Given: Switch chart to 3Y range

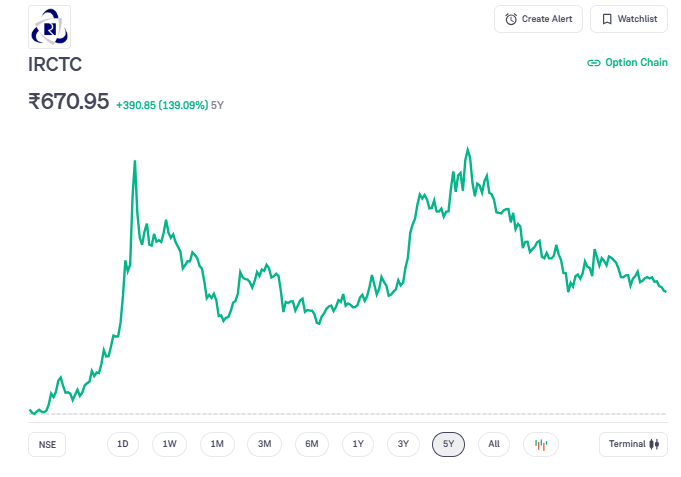Looking at the screenshot, I should [x=403, y=444].
